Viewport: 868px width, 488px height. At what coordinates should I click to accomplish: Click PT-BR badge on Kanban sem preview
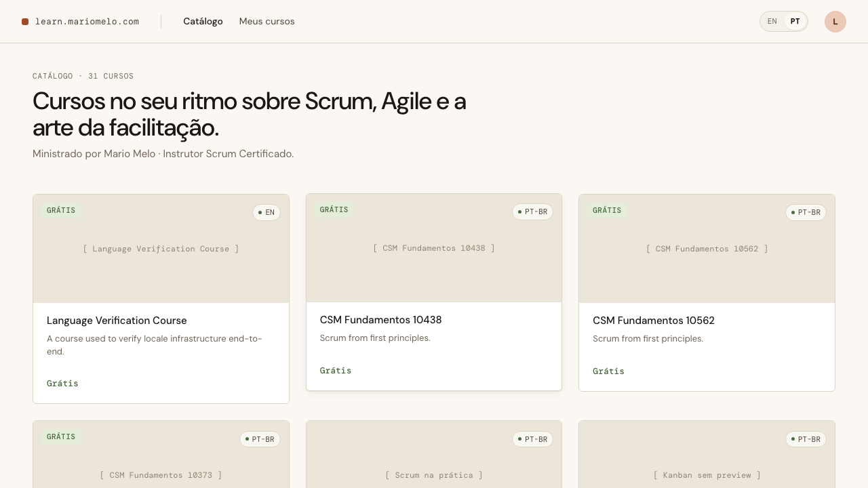pos(806,439)
